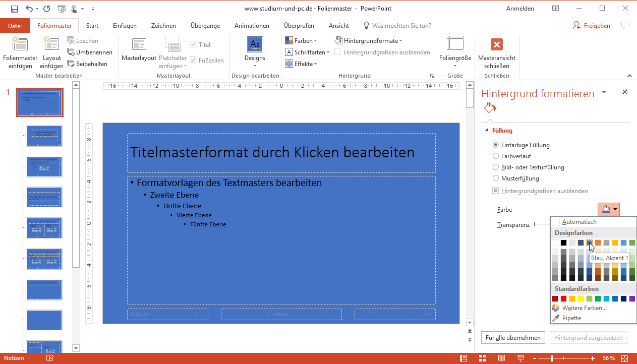Open the Farbe fill color dropdown button
The image size is (637, 364).
click(608, 209)
